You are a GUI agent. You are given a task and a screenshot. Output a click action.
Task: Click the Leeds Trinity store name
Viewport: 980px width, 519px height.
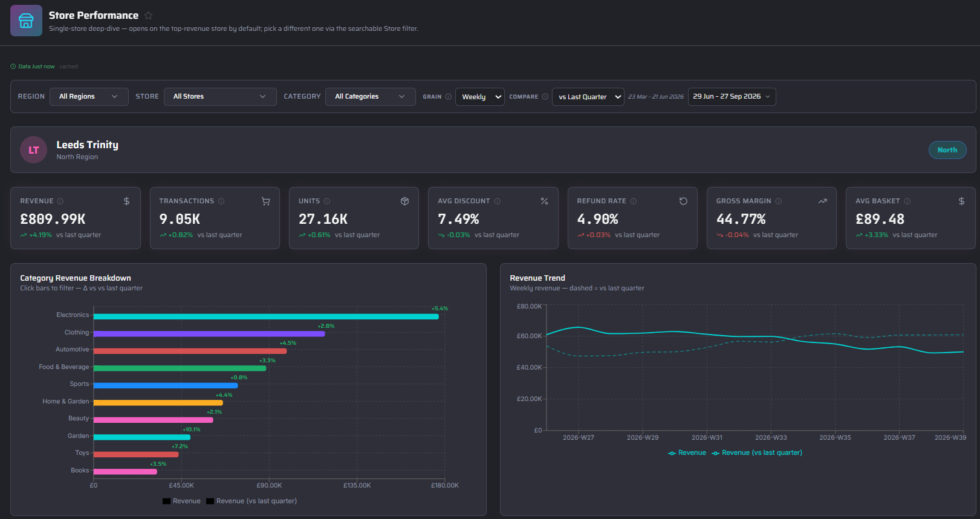click(88, 145)
